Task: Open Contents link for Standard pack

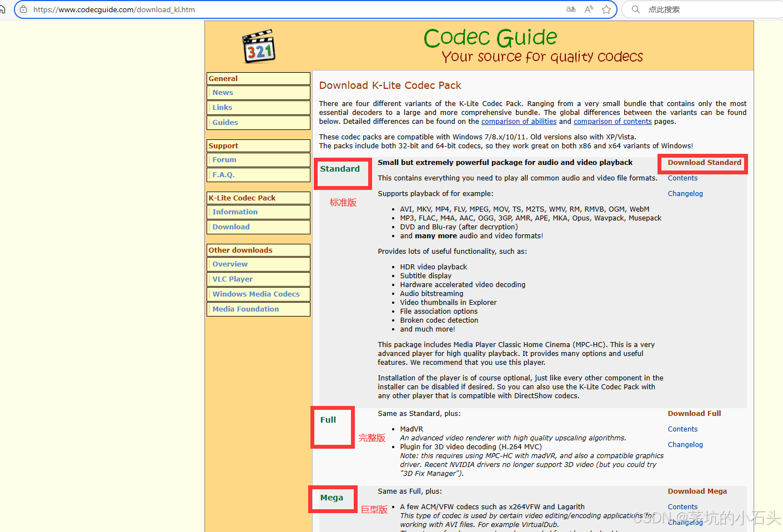Action: tap(682, 178)
